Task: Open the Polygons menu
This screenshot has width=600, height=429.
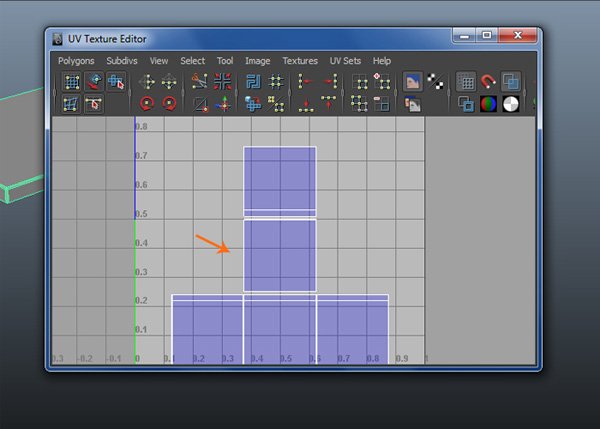Action: [x=76, y=61]
